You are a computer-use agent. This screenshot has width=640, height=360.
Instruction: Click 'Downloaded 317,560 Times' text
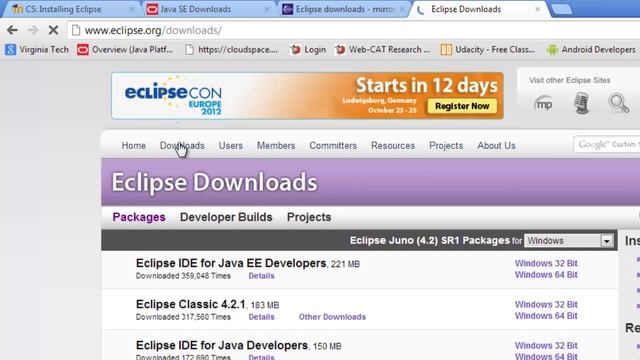pyautogui.click(x=183, y=317)
